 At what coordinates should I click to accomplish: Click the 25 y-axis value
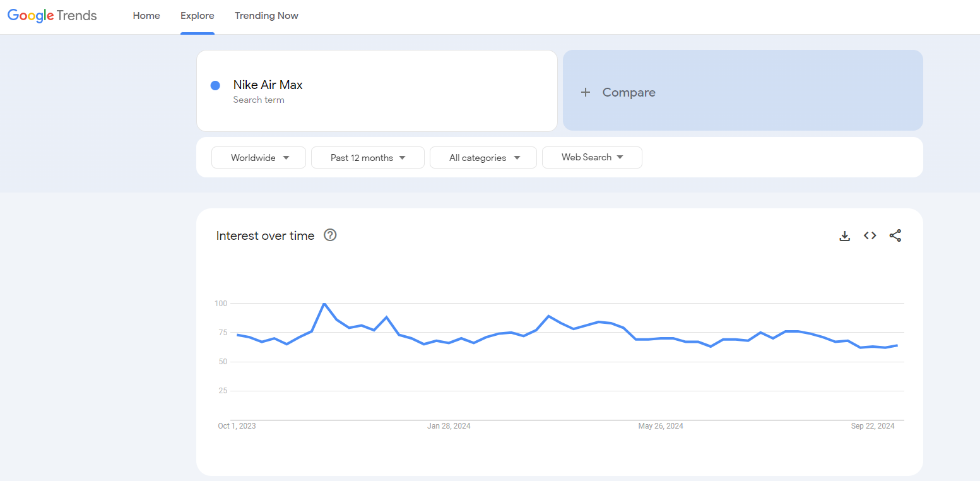tap(223, 391)
